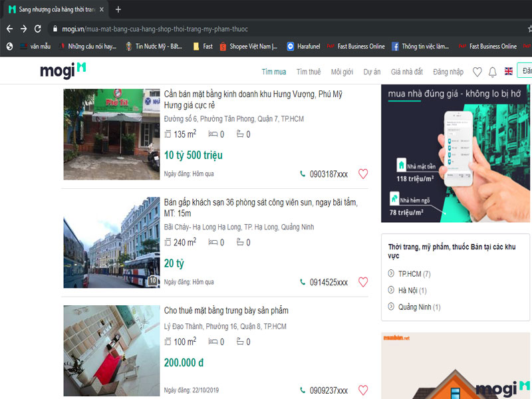Open 'Những câu nói hay' bookmark
This screenshot has width=532, height=399.
(x=88, y=47)
